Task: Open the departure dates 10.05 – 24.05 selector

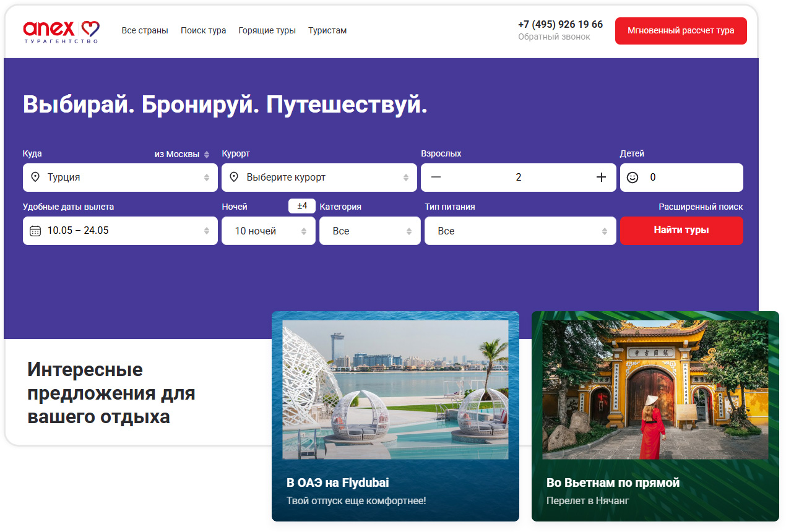Action: coord(120,231)
